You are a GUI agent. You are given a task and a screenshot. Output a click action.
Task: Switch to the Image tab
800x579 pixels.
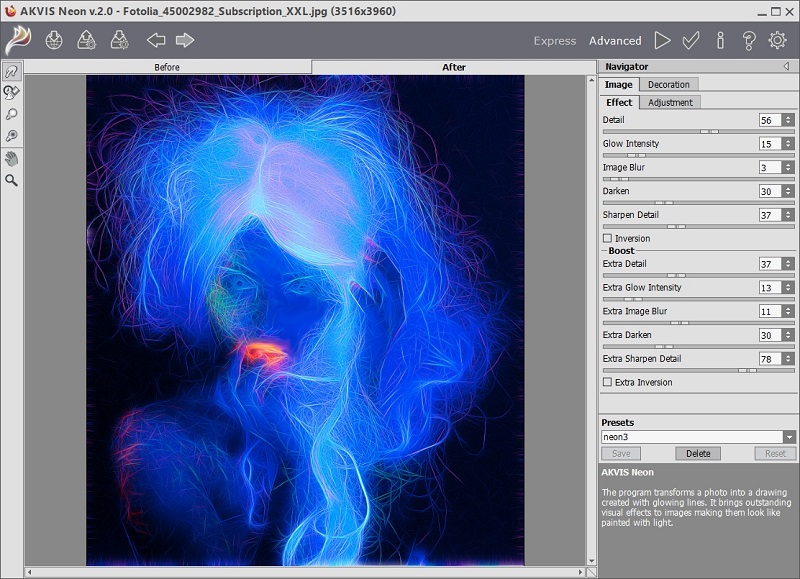pyautogui.click(x=618, y=85)
